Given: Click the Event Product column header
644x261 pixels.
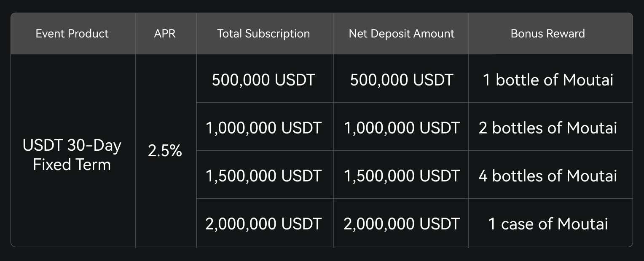Looking at the screenshot, I should pos(72,34).
